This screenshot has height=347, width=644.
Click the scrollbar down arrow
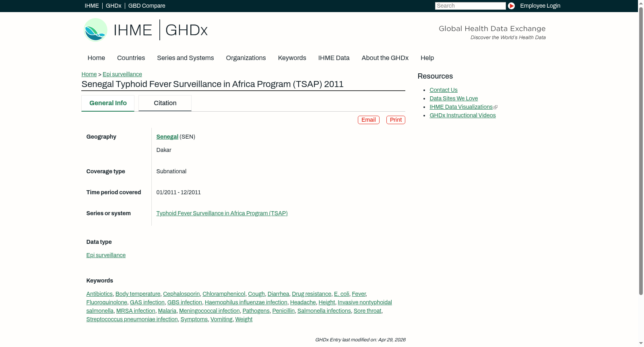click(641, 343)
